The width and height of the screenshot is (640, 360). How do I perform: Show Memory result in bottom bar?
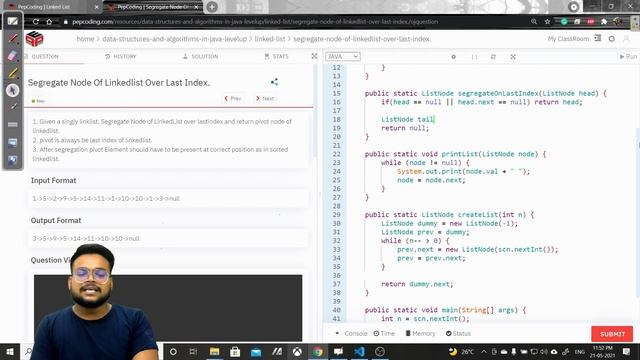(x=420, y=333)
